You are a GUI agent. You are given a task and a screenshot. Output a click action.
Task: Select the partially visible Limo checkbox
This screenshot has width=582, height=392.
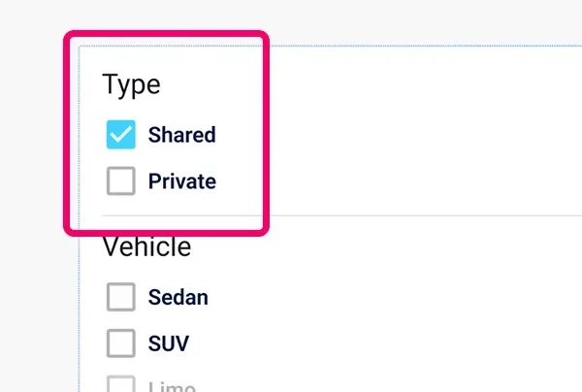pos(120,385)
